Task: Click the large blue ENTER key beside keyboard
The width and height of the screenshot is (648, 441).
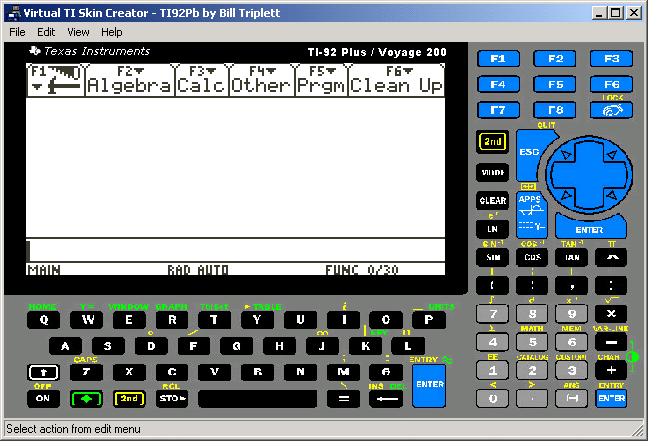Action: (x=429, y=385)
